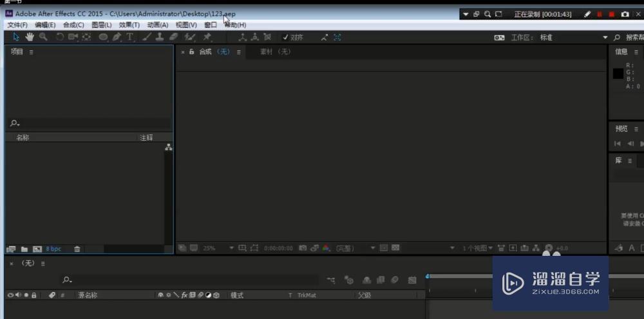Image resolution: width=644 pixels, height=319 pixels.
Task: Open the 库 panel options menu
Action: point(630,160)
